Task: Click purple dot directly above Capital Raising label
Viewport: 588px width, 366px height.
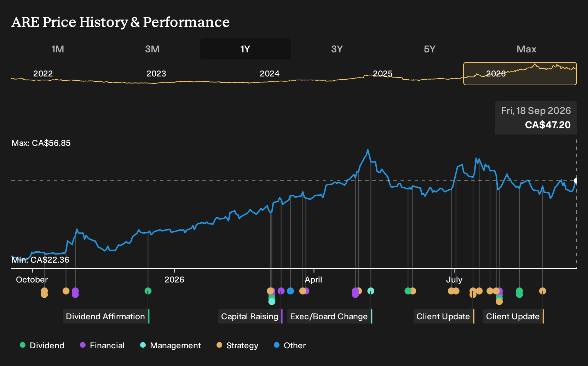Action: [x=281, y=291]
